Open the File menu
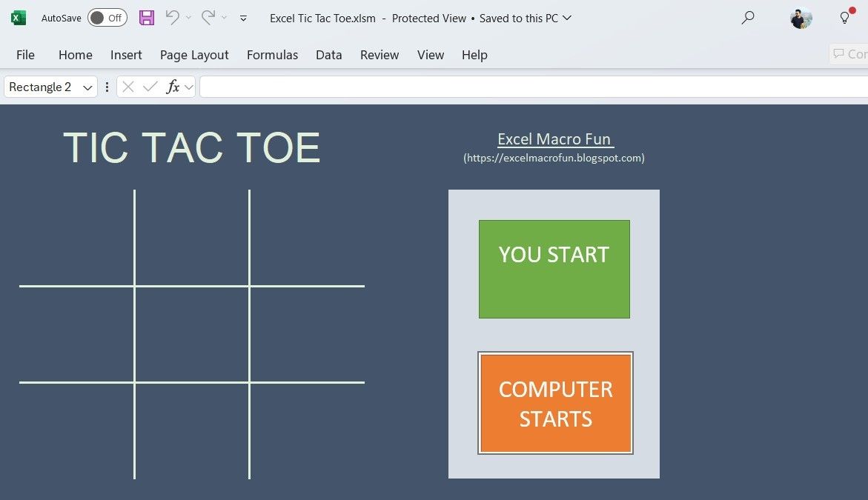Viewport: 868px width, 500px height. point(25,55)
